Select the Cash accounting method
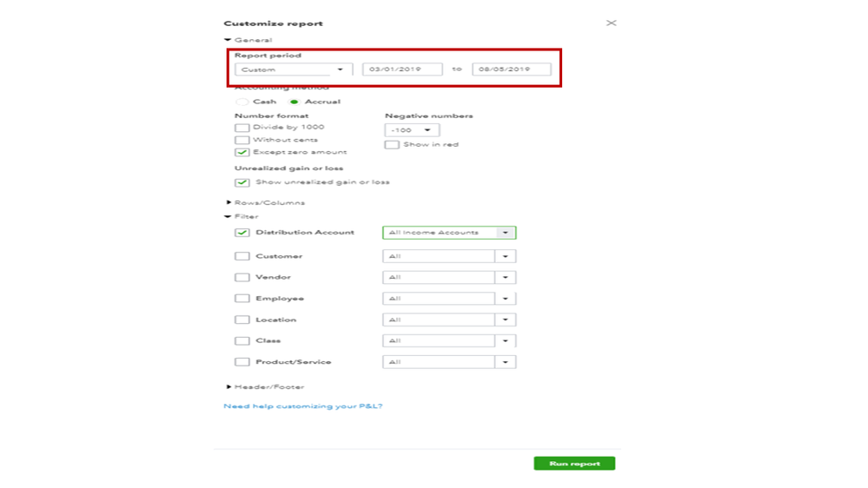Screen dimensions: 868x488 point(242,102)
